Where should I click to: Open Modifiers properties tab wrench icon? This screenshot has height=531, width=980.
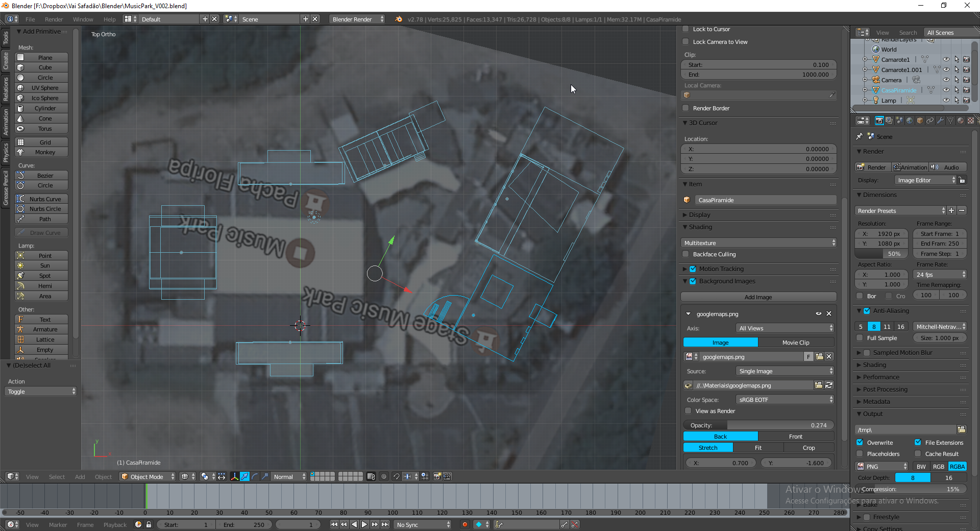pyautogui.click(x=940, y=120)
